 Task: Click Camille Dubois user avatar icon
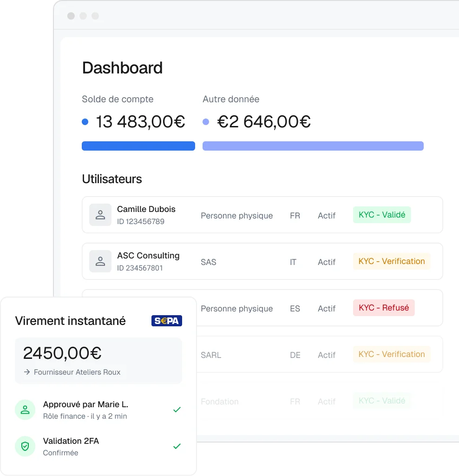click(x=100, y=215)
